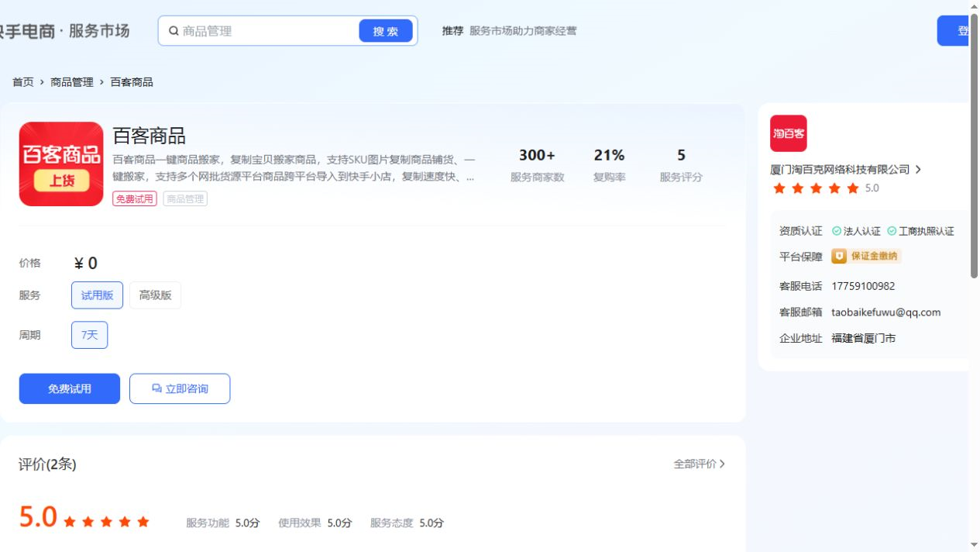This screenshot has width=980, height=552.
Task: Choose the 7天 period option
Action: point(89,335)
